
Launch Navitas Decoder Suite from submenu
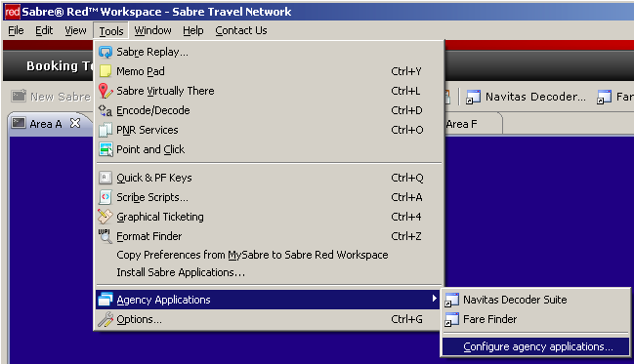click(x=536, y=300)
